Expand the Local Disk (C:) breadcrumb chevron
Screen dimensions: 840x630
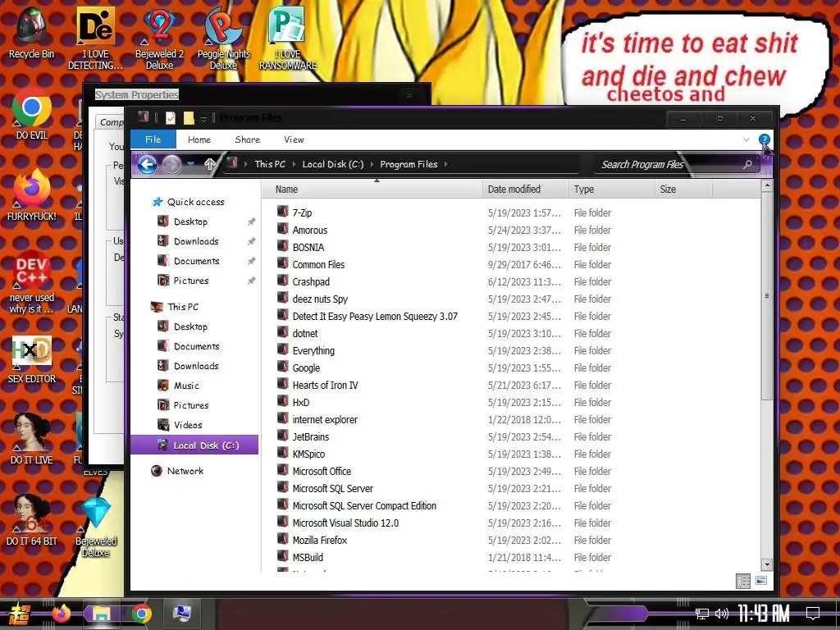tap(372, 164)
